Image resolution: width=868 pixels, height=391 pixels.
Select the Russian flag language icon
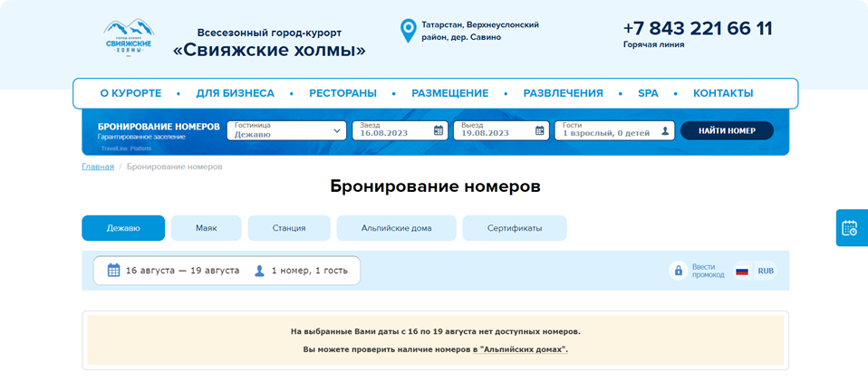coord(741,271)
